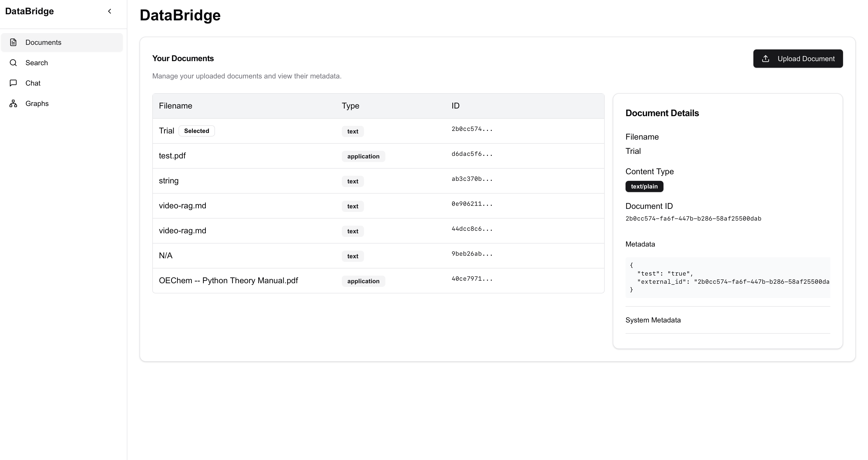Screen dimensions: 868x460
Task: Expand the System Metadata section
Action: point(653,320)
